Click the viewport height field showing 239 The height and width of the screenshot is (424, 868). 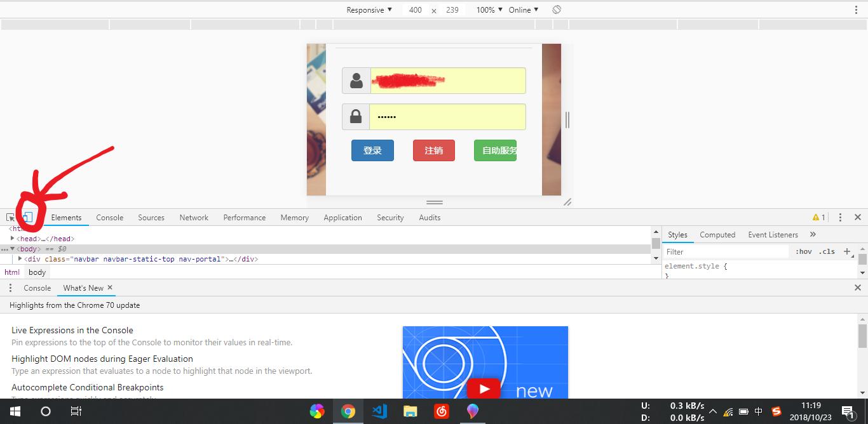(x=452, y=10)
